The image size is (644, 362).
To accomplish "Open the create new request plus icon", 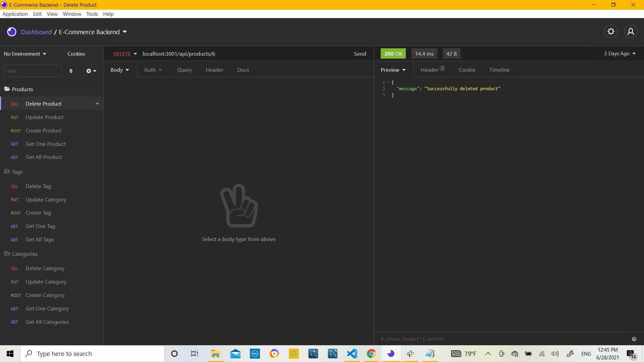I will coord(89,71).
